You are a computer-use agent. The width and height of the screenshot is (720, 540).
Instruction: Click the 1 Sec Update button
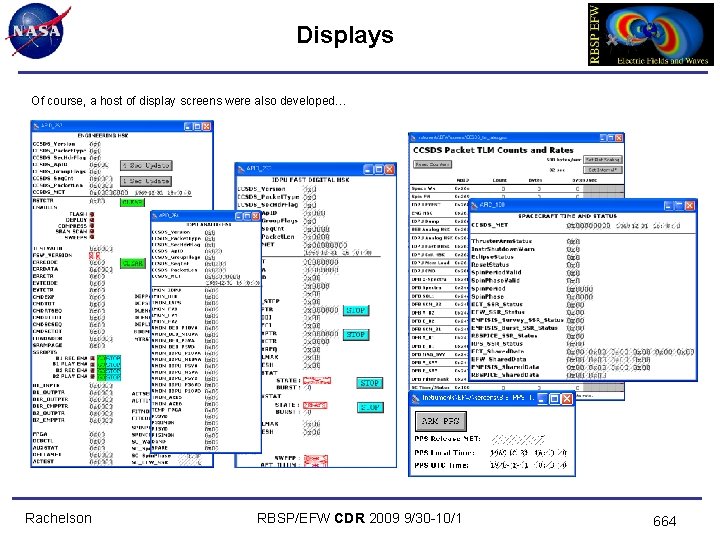click(x=146, y=181)
